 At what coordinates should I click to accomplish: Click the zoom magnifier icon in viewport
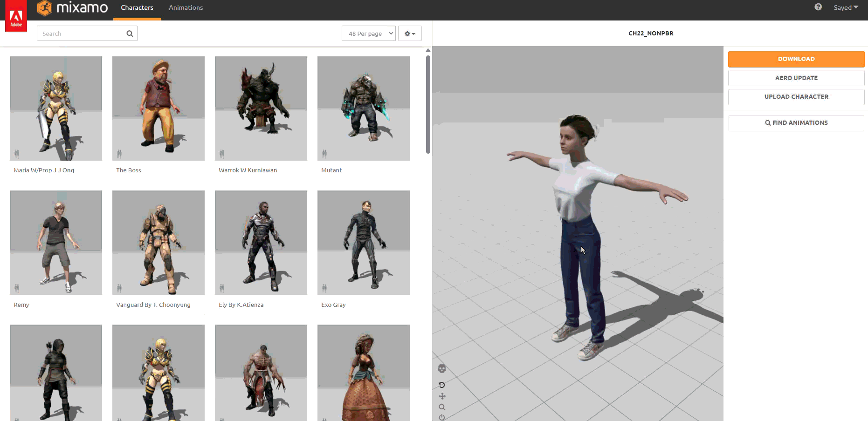point(442,407)
